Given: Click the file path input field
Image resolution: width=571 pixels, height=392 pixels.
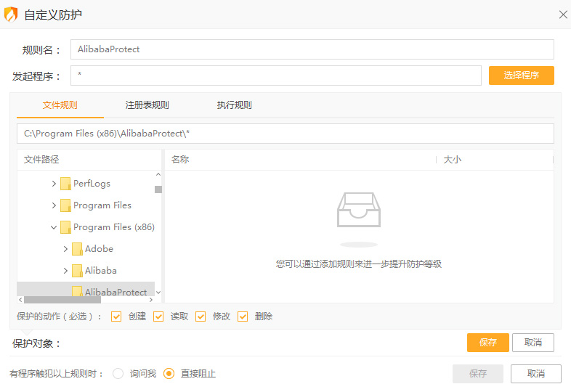Looking at the screenshot, I should point(285,134).
